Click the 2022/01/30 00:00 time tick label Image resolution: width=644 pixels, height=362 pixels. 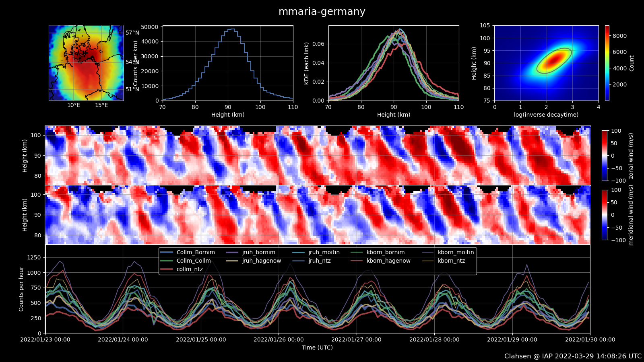point(590,340)
